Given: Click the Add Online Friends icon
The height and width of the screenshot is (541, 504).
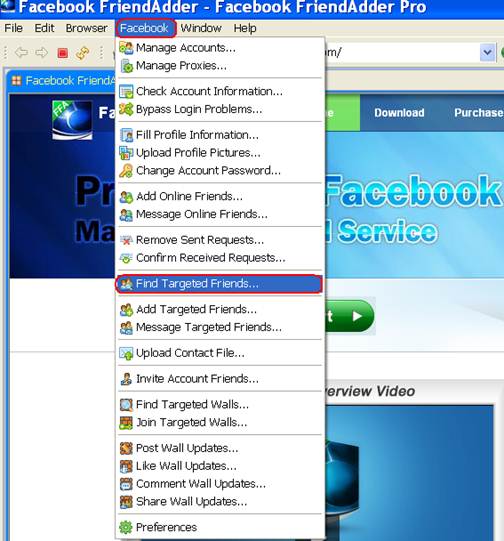Looking at the screenshot, I should point(126,197).
